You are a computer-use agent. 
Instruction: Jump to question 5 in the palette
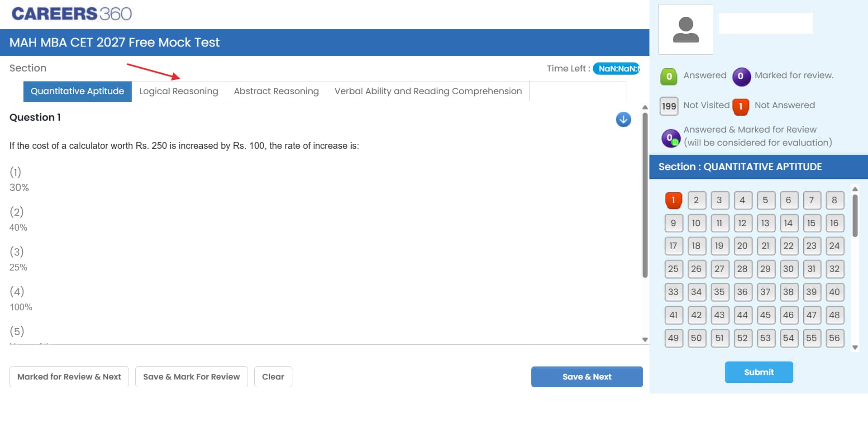[765, 200]
